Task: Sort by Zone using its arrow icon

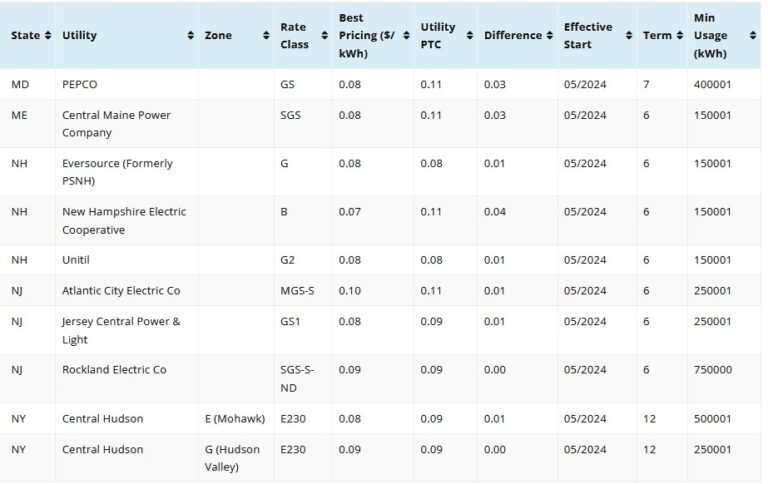Action: pyautogui.click(x=266, y=36)
